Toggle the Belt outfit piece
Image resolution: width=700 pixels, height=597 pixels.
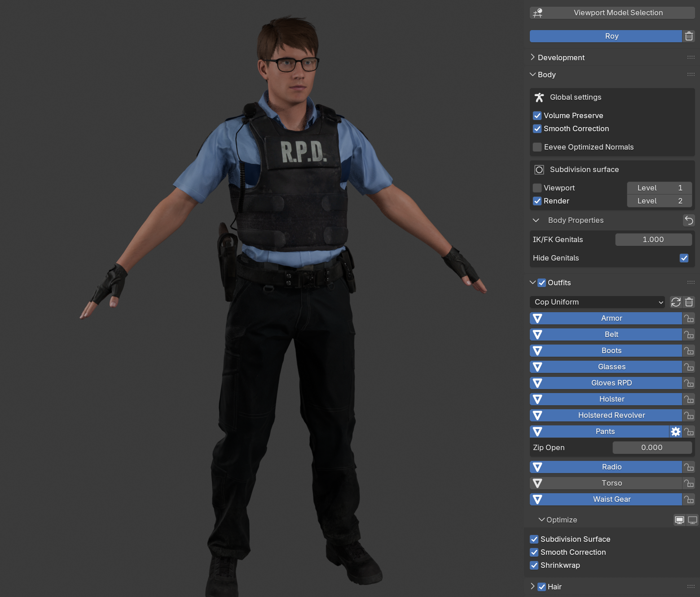(x=606, y=334)
